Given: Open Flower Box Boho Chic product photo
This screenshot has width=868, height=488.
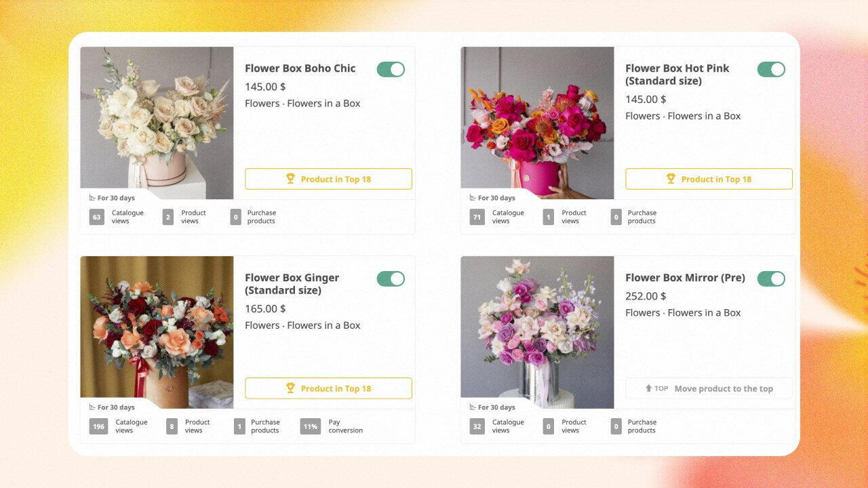Looking at the screenshot, I should click(x=157, y=123).
